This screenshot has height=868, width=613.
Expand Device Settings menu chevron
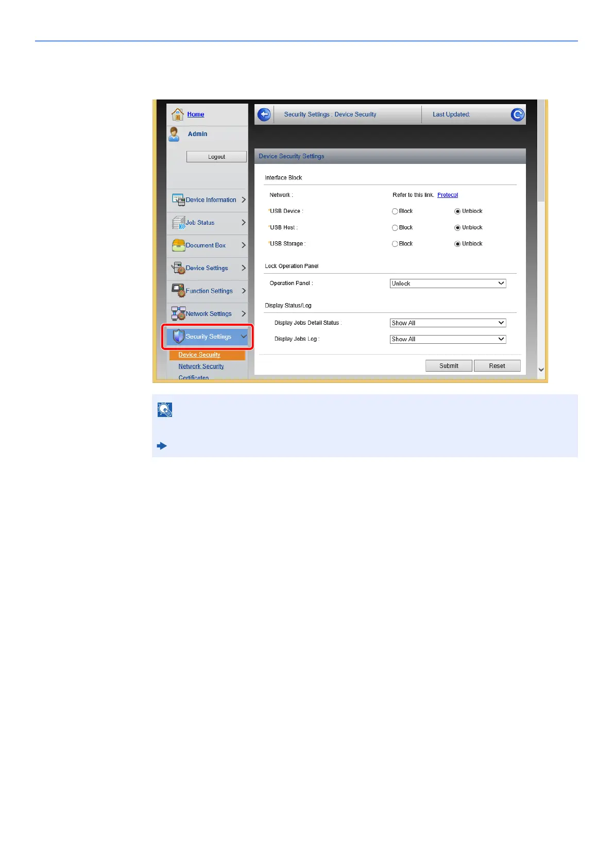244,268
